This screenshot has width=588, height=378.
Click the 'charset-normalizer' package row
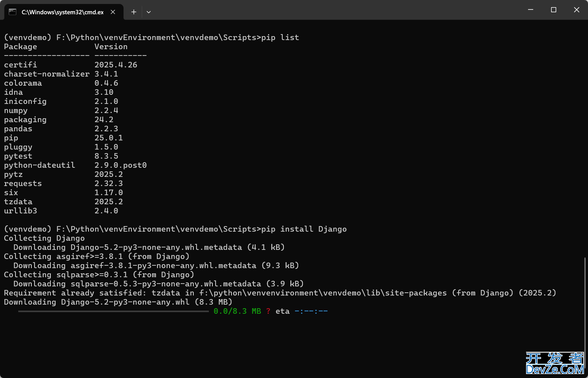pyautogui.click(x=61, y=74)
